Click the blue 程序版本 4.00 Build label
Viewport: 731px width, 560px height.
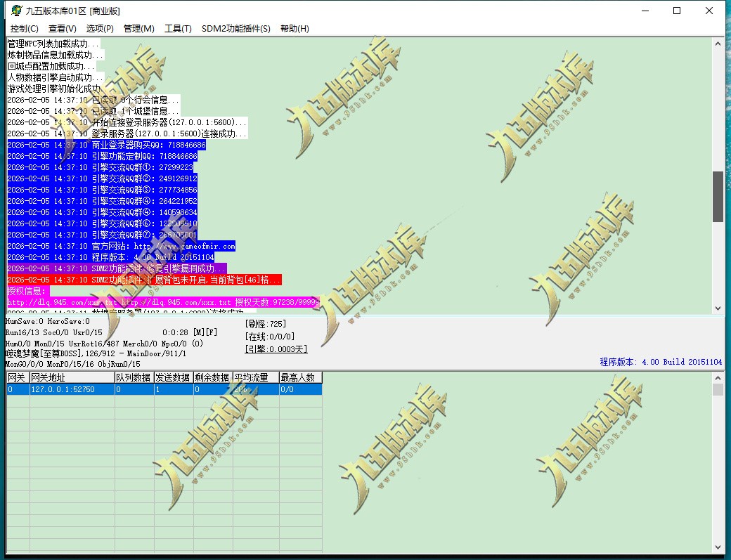(x=661, y=362)
